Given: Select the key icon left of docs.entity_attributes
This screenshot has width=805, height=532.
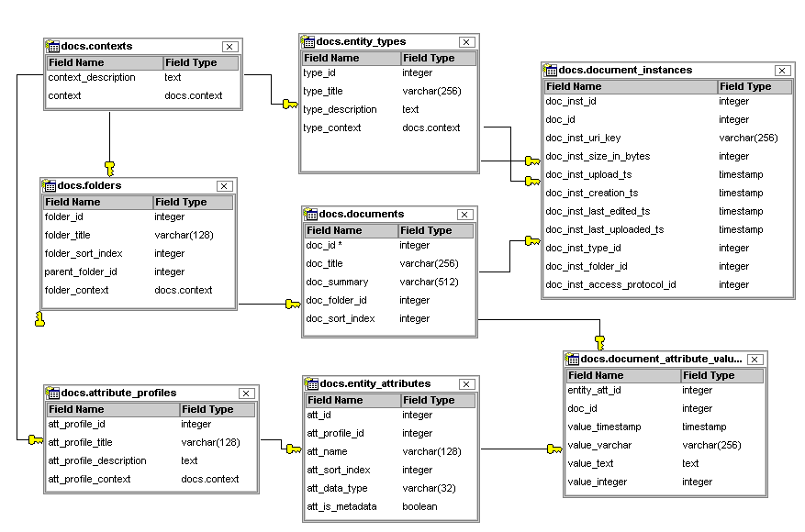Looking at the screenshot, I should pyautogui.click(x=293, y=449).
